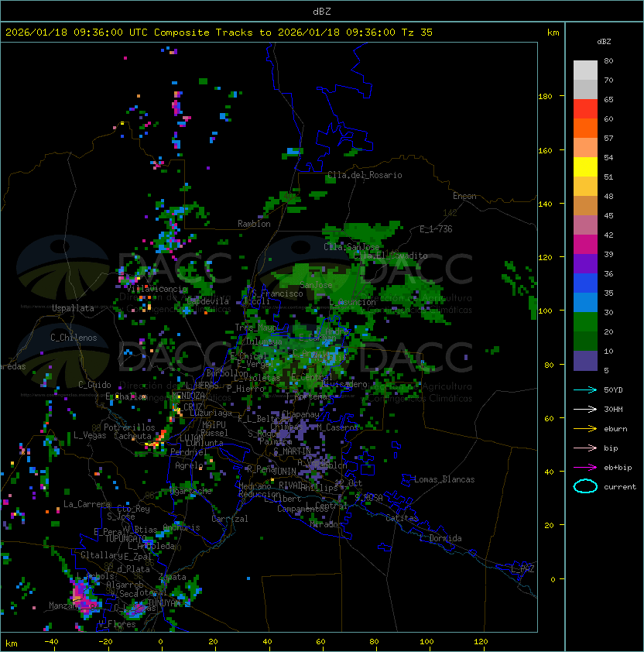644x652 pixels.
Task: Click 'JUNIN' on the map
Action: tap(285, 472)
